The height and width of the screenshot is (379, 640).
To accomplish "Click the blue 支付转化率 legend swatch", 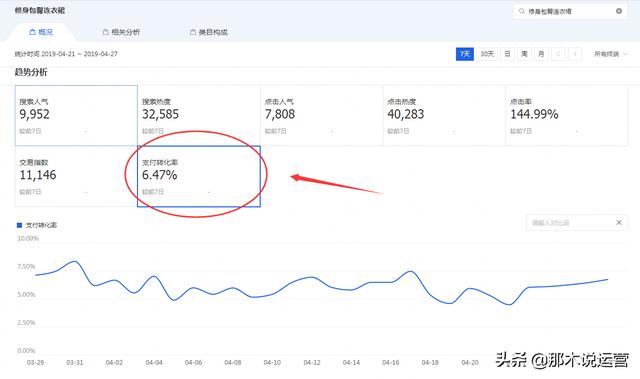I will pyautogui.click(x=19, y=225).
